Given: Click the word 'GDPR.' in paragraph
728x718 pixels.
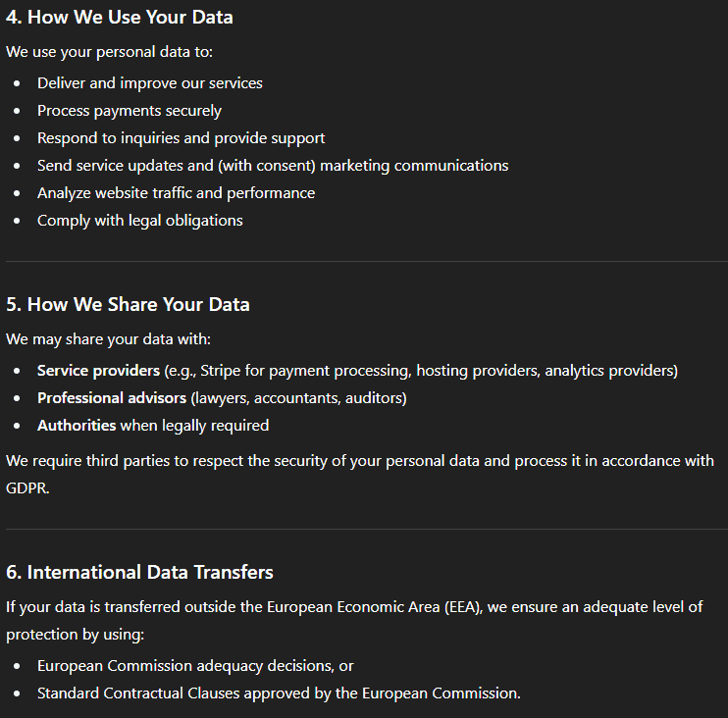Looking at the screenshot, I should tap(27, 488).
